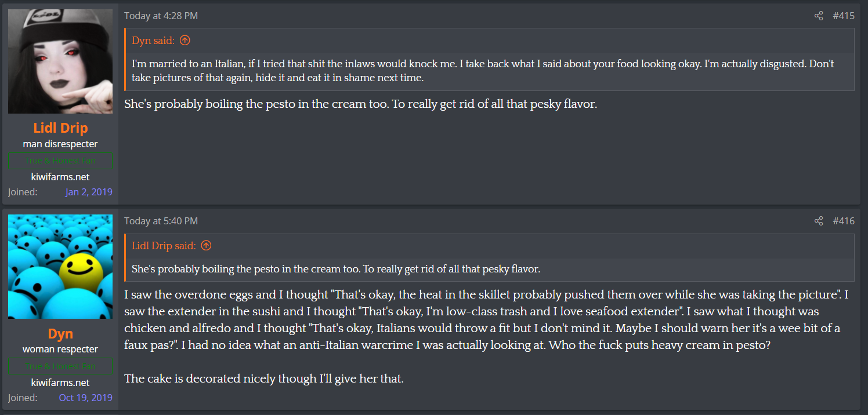Click True & Honest Fan badge under Lidl Drip

click(60, 161)
